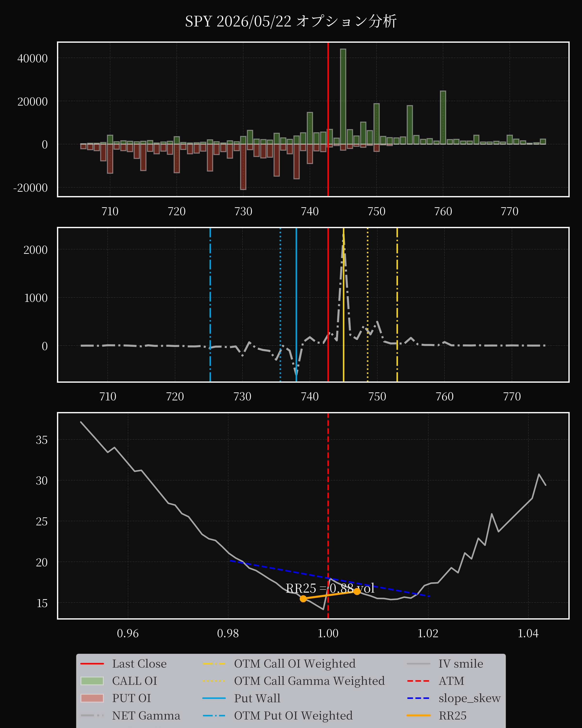
Task: Click the "35" y-axis label on IV chart
Action: pos(42,440)
